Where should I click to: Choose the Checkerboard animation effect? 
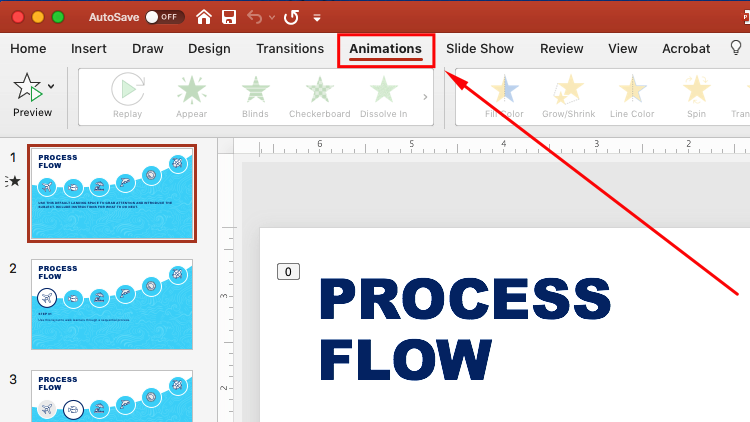[320, 97]
